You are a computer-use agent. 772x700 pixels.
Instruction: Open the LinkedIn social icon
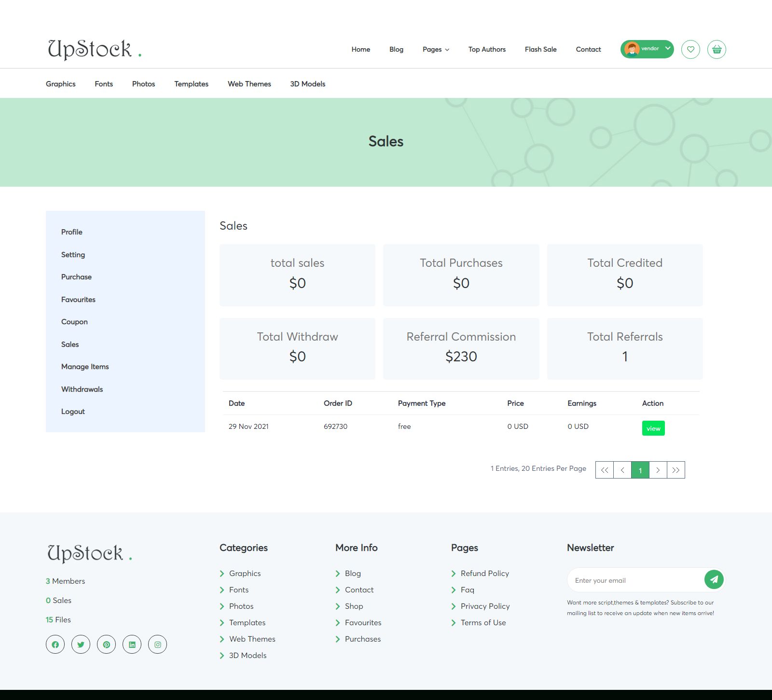(x=132, y=645)
